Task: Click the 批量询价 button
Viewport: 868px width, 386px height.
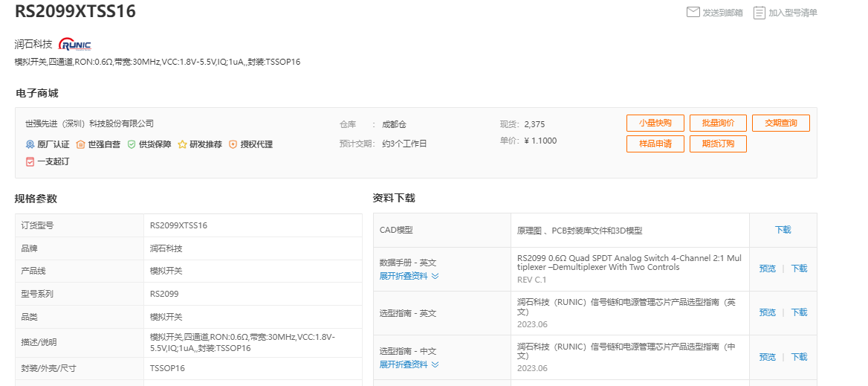Action: point(718,123)
